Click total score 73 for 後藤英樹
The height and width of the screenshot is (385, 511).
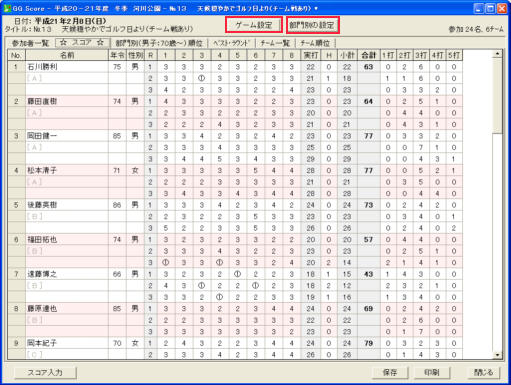click(x=368, y=205)
